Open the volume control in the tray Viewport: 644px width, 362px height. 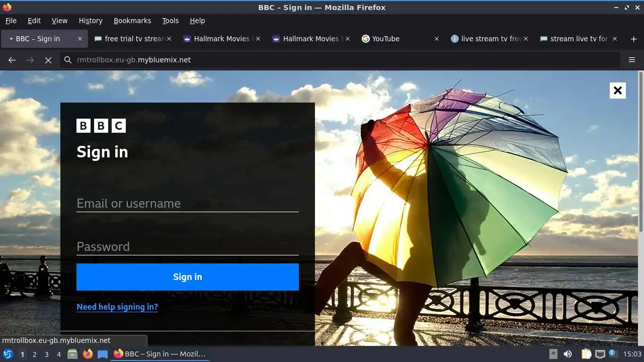click(568, 354)
